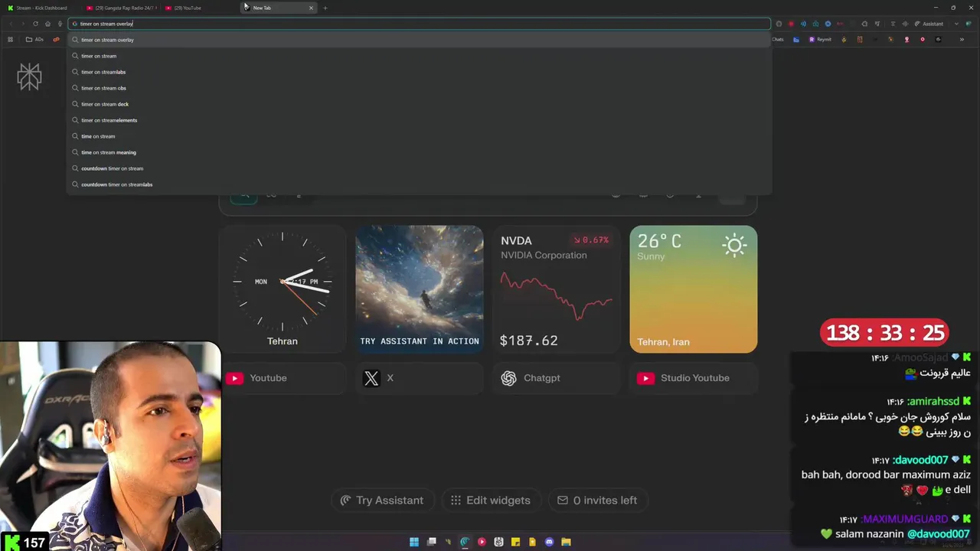
Task: Open the Studio Youtube shortcut tile
Action: [x=693, y=378]
